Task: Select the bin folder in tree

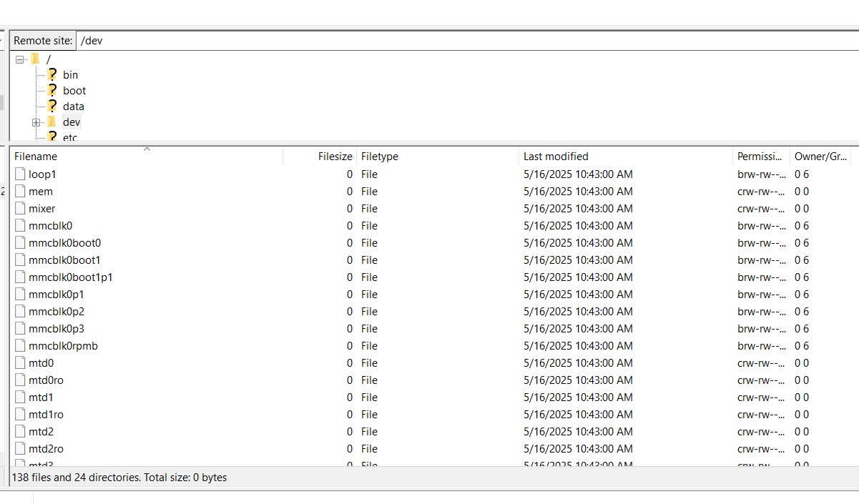Action: (71, 74)
